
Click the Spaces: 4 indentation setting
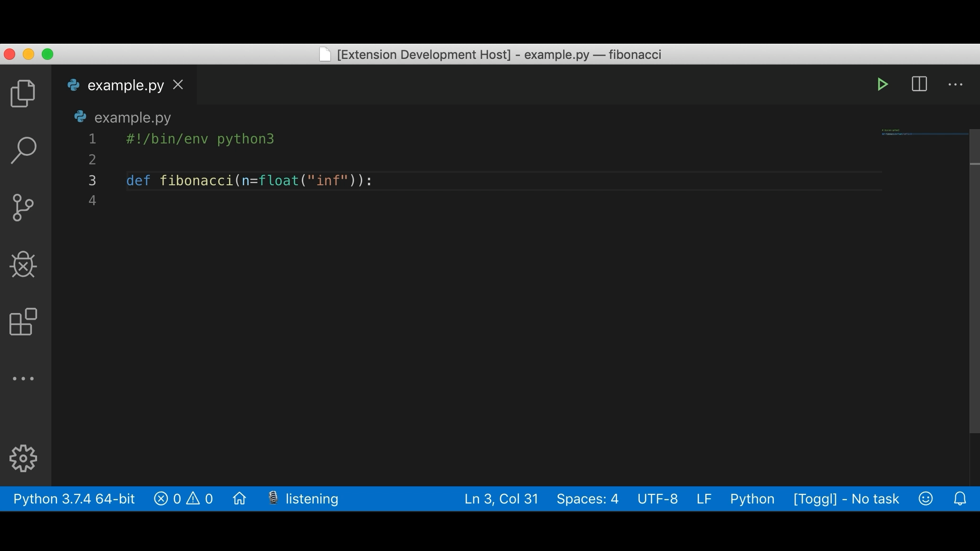point(587,499)
